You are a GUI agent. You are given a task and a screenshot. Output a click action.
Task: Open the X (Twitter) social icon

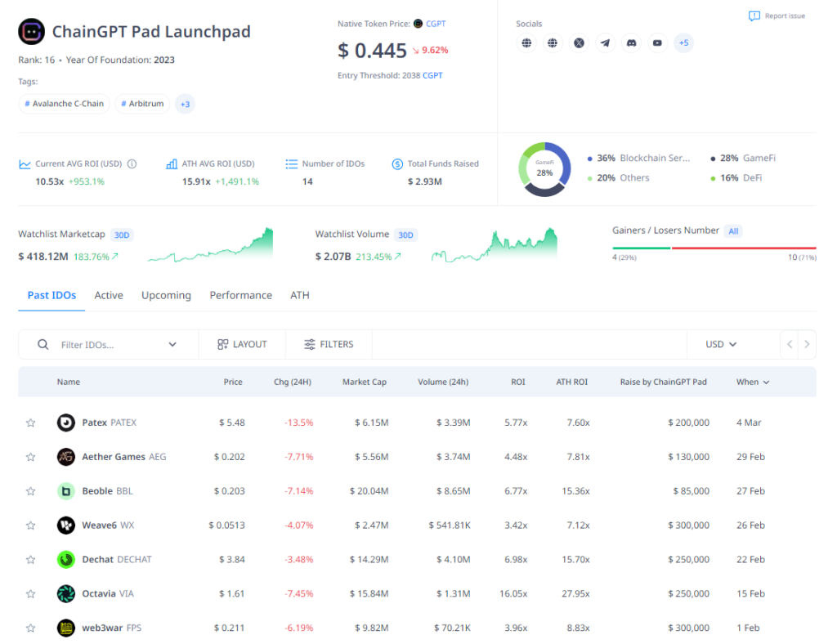579,42
